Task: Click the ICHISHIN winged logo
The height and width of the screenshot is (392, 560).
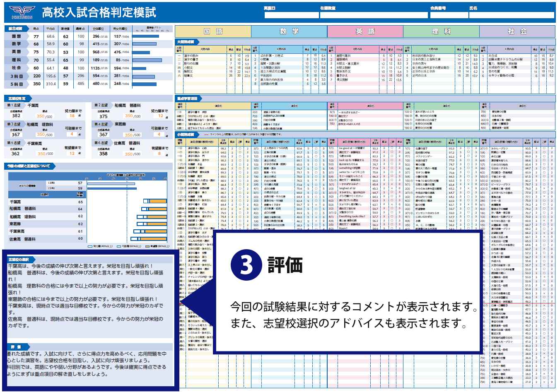Action: tap(22, 12)
